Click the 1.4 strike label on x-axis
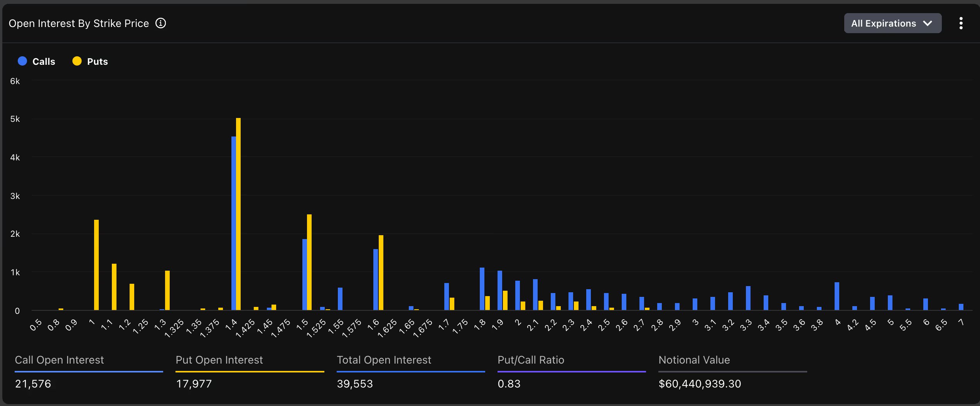The width and height of the screenshot is (980, 406). [231, 325]
